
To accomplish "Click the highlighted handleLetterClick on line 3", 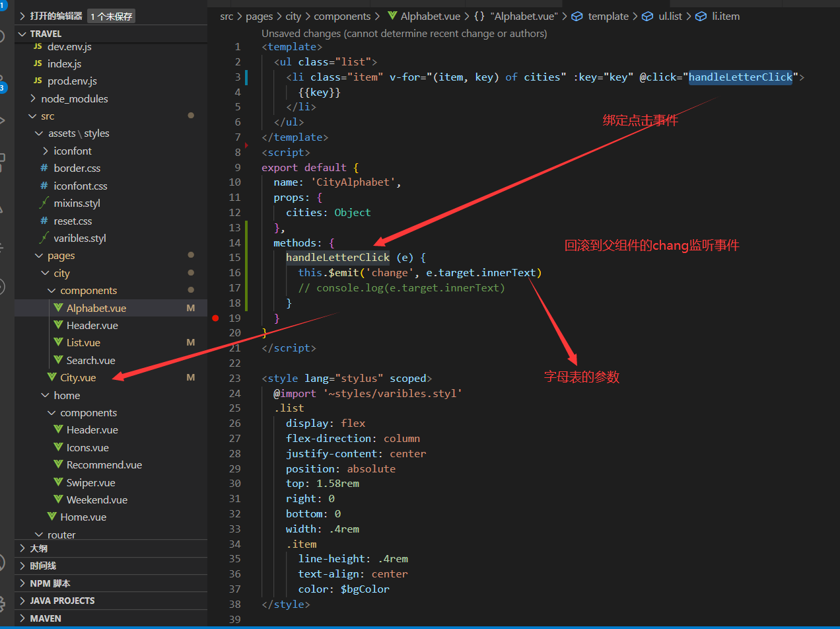I will coord(740,77).
